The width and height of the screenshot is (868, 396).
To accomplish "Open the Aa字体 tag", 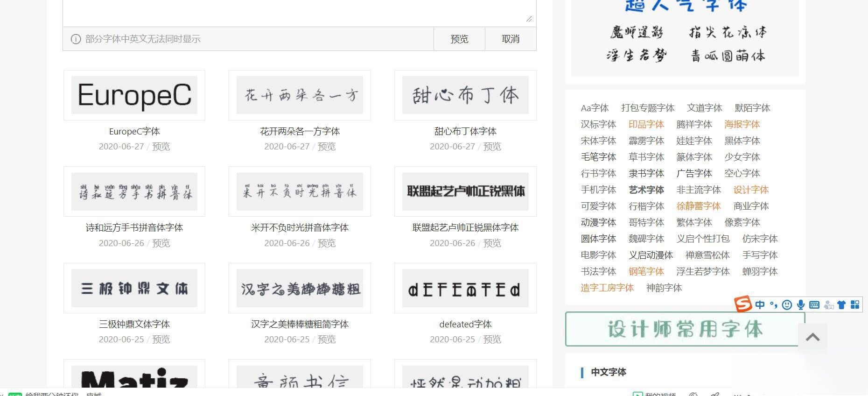I will point(595,108).
